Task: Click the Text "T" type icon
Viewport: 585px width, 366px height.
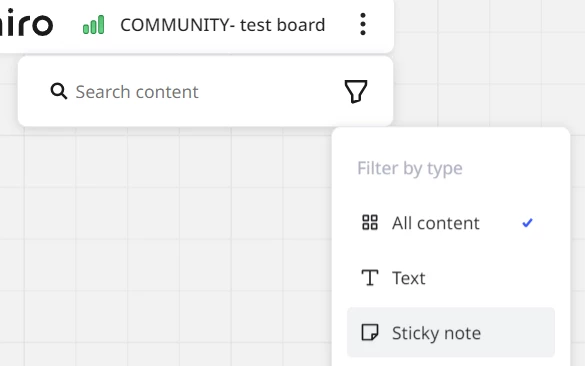Action: 370,278
